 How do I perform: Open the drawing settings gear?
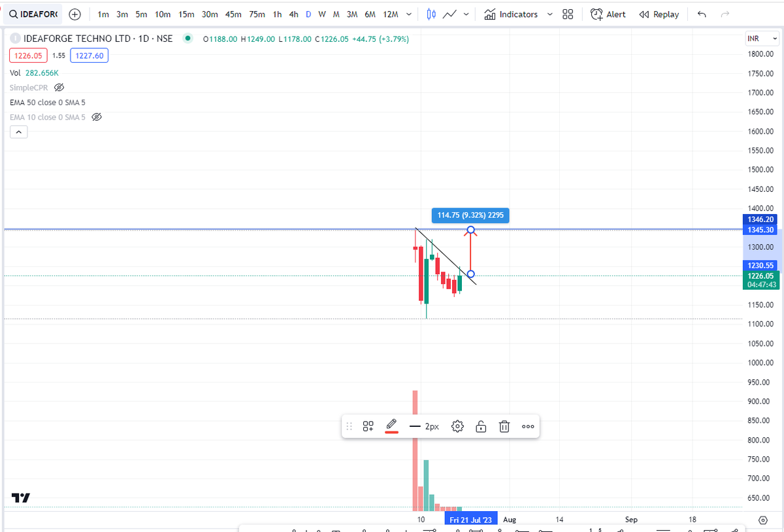457,426
